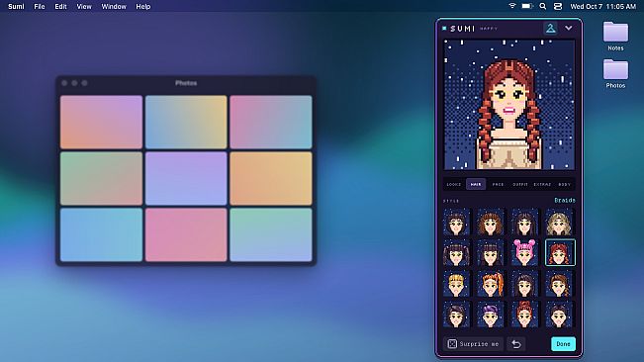Viewport: 644px width, 362px height.
Task: Open the solid pink photo in Photos window
Action: coord(186,234)
